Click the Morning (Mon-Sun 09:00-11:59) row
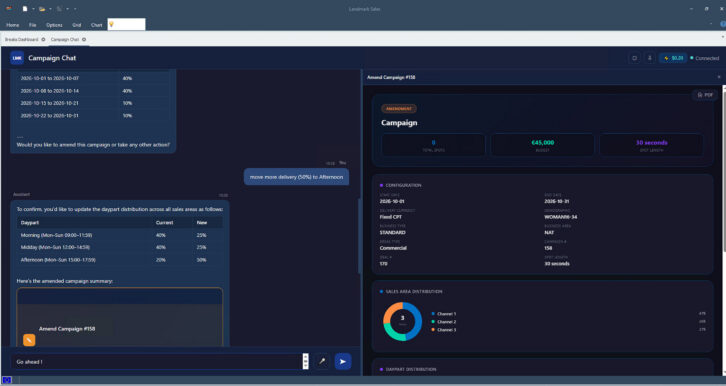 click(x=119, y=235)
